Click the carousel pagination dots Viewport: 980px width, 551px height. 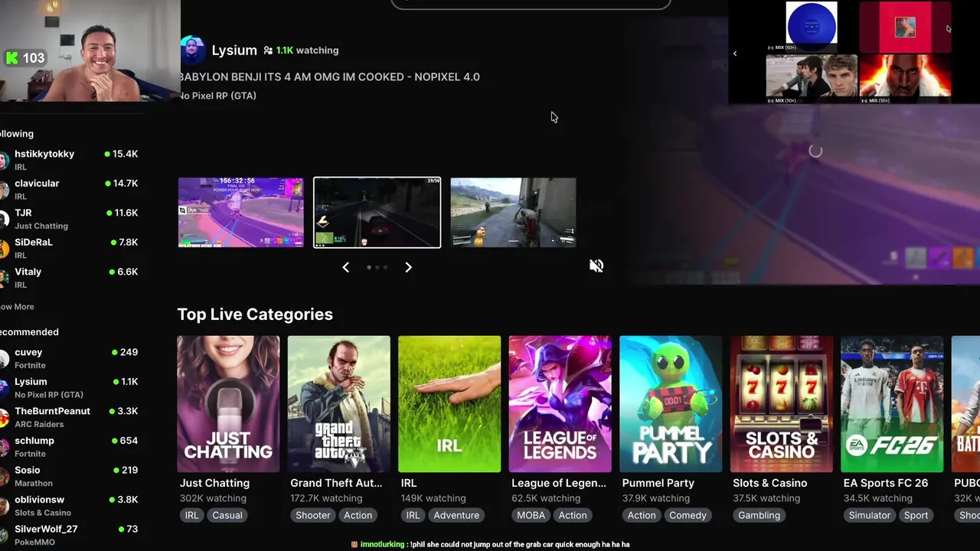pos(377,267)
